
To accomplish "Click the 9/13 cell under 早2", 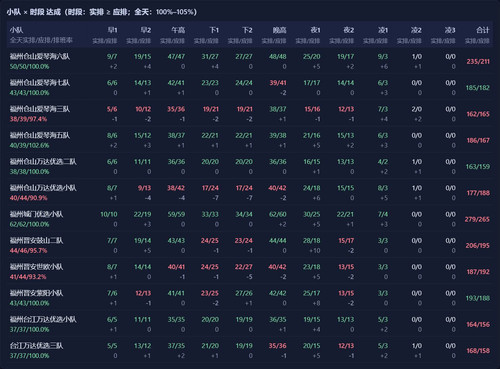I will click(145, 188).
